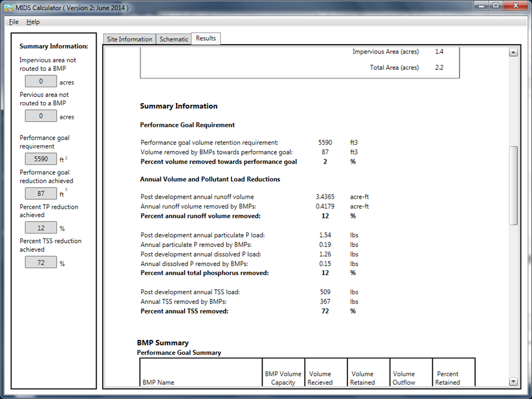
Task: Click the Summary Information heading in results
Action: click(x=178, y=106)
